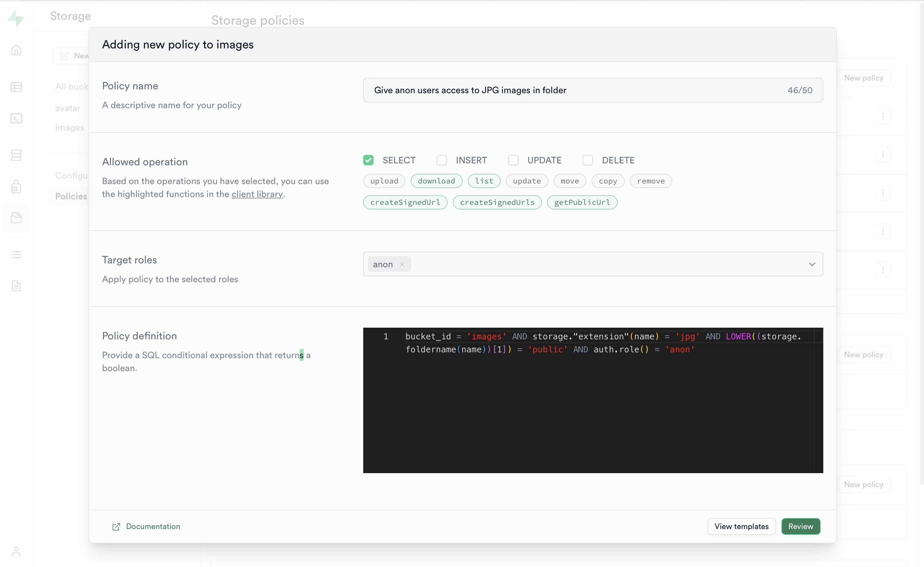Select the images bucket
The image size is (924, 567).
tap(70, 127)
